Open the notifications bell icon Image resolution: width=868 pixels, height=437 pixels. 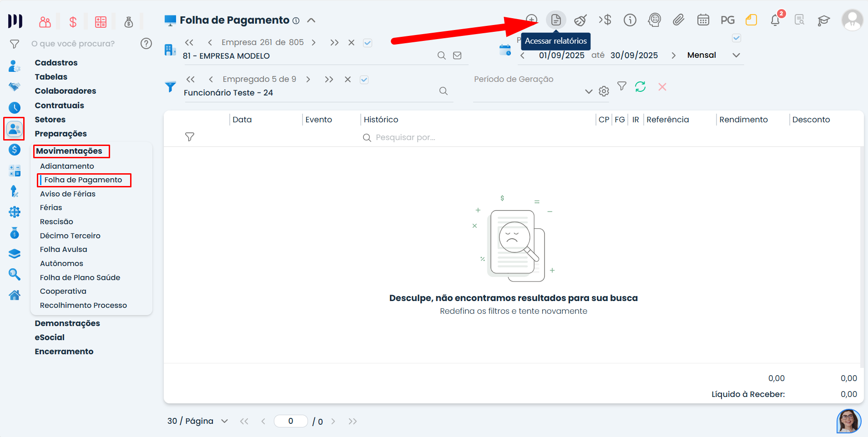775,20
